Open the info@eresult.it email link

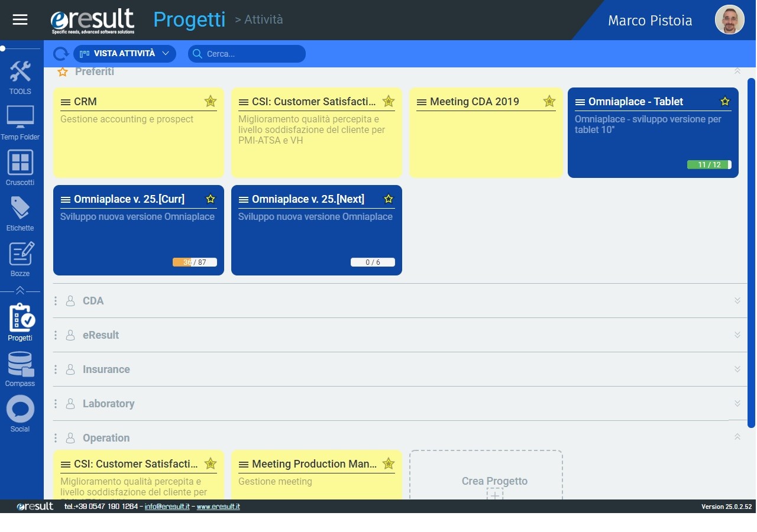167,507
